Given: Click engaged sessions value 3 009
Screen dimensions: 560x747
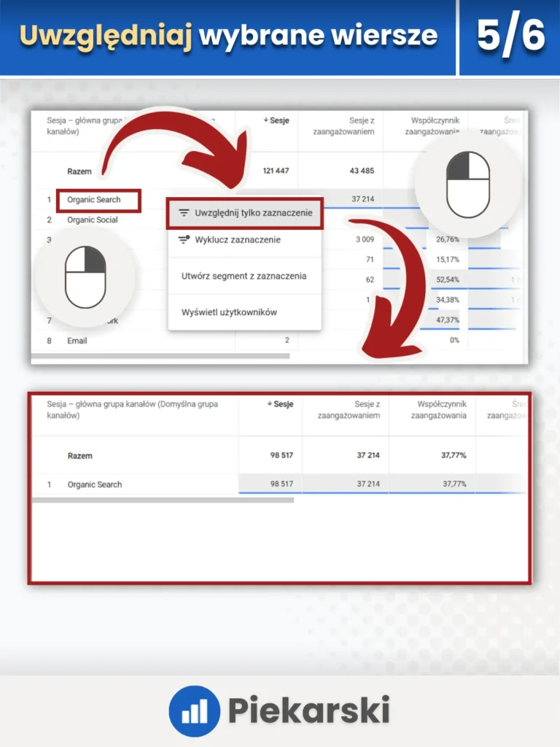Looking at the screenshot, I should [365, 239].
